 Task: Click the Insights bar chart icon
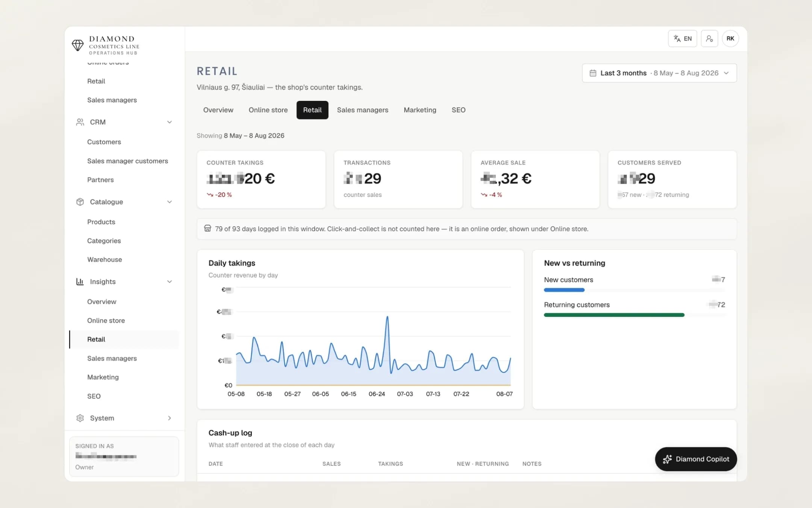coord(80,281)
